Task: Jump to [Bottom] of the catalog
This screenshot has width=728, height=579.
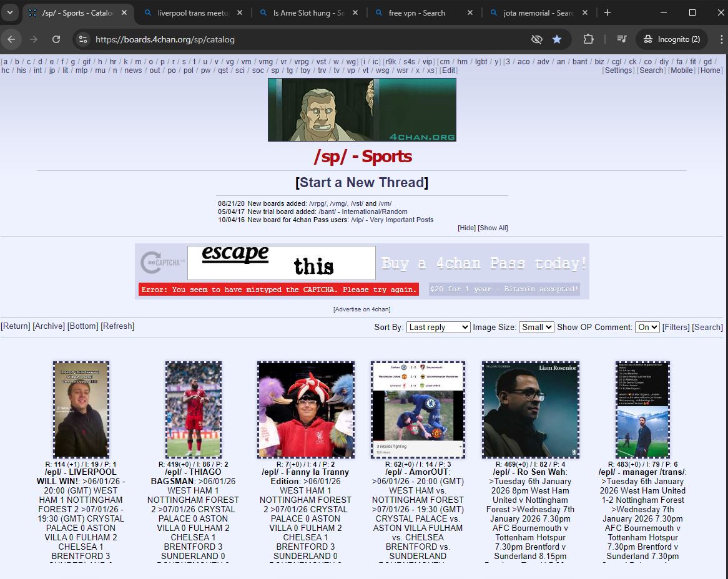Action: coord(82,326)
